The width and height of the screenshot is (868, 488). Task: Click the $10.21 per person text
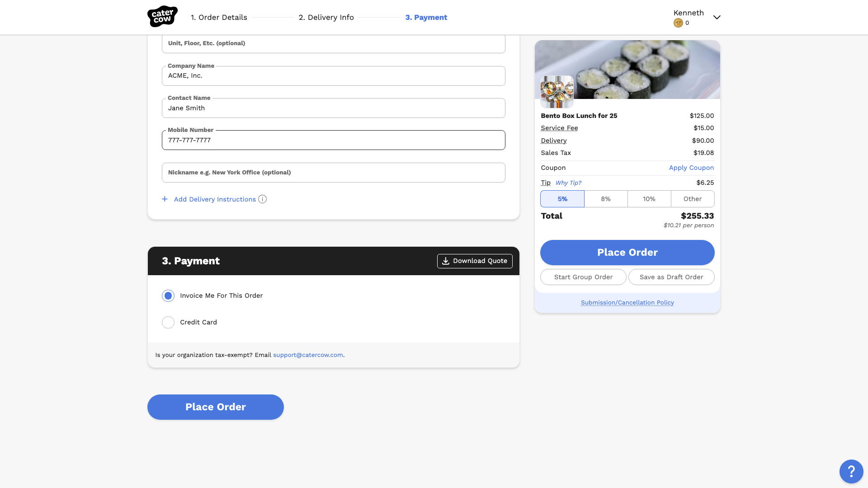pyautogui.click(x=689, y=225)
